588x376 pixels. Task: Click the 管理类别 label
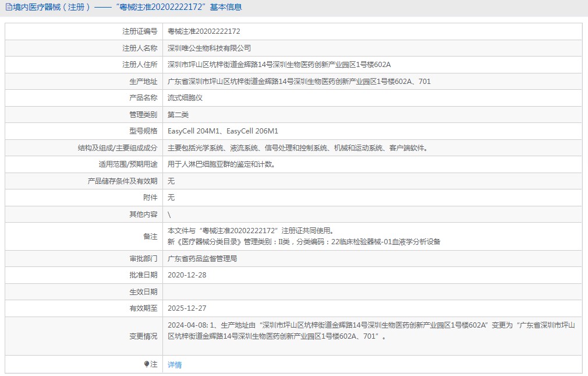tap(143, 115)
